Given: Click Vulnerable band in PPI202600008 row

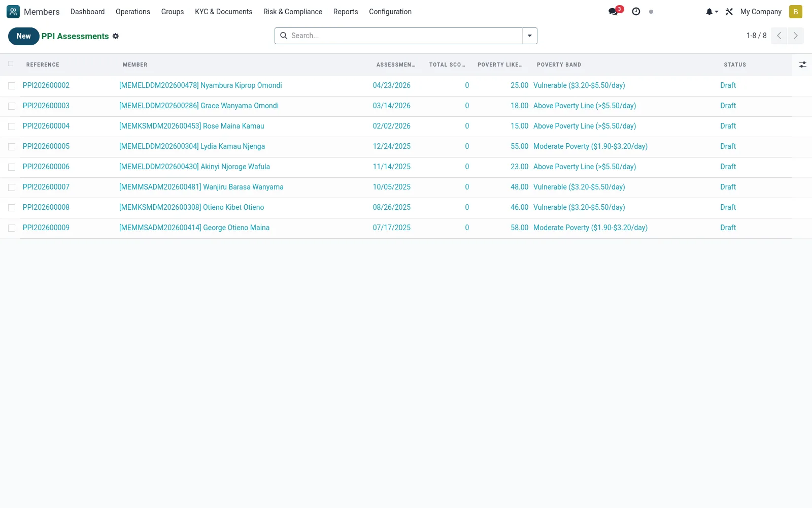Looking at the screenshot, I should [579, 207].
